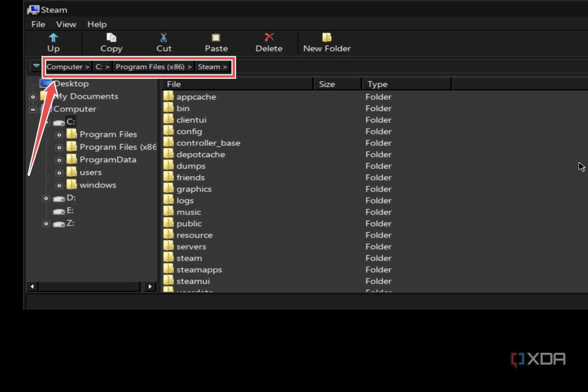Select the windows folder in tree
The image size is (588, 392).
98,185
